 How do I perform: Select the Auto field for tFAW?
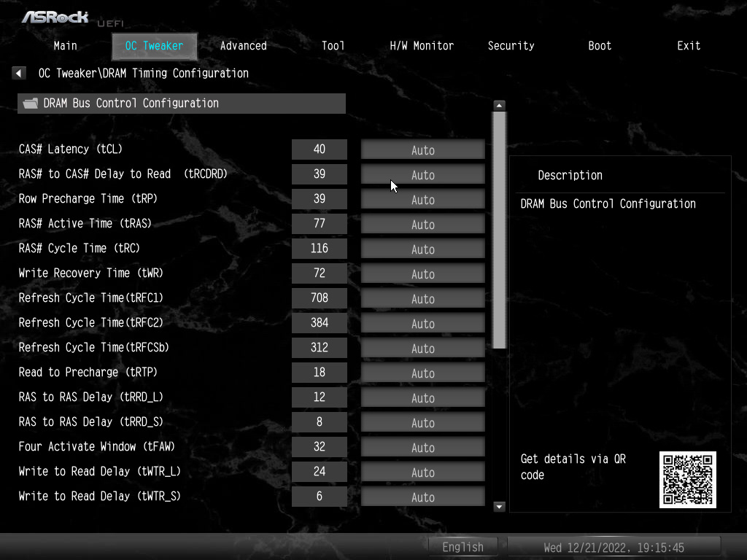(422, 448)
